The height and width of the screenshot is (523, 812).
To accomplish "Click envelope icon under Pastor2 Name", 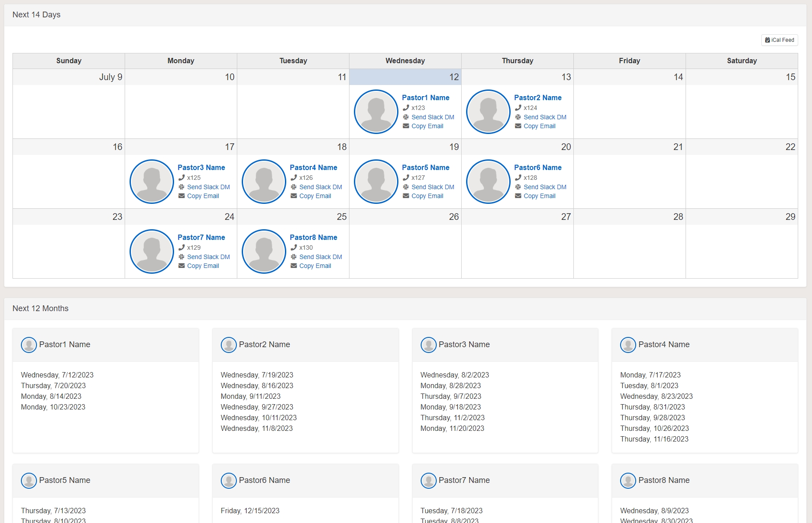I will tap(518, 126).
